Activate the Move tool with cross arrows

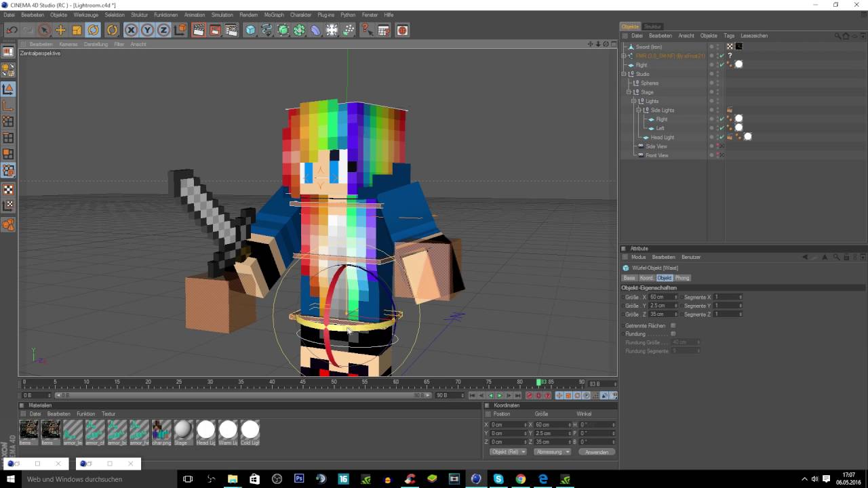pyautogui.click(x=60, y=30)
